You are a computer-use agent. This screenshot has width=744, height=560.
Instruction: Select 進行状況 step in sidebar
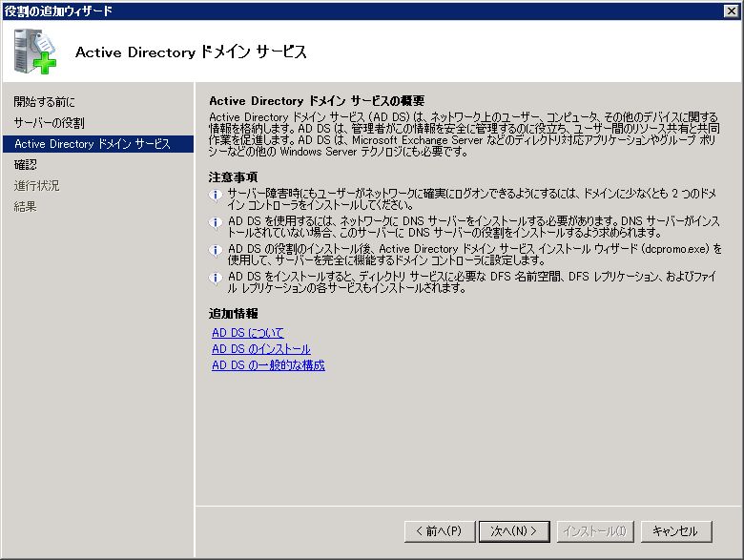pos(36,186)
